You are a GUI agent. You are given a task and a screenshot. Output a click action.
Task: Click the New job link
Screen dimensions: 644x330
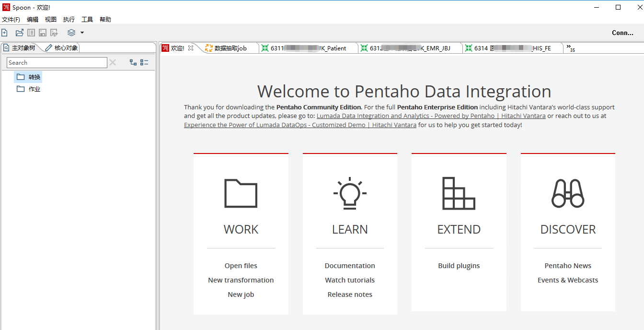241,295
